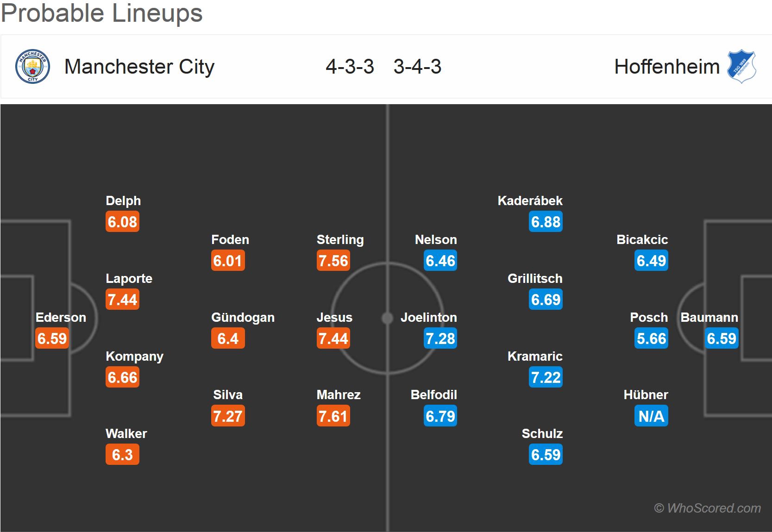Click the Gündogan player name

point(243,318)
